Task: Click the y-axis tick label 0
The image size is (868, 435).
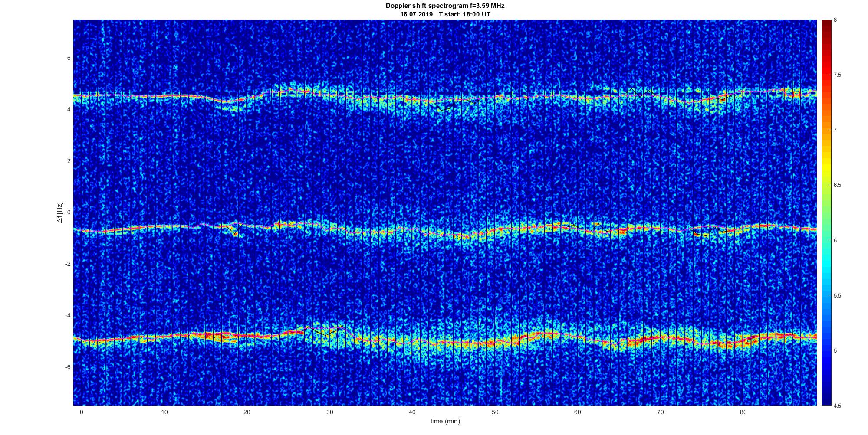Action: (x=69, y=213)
